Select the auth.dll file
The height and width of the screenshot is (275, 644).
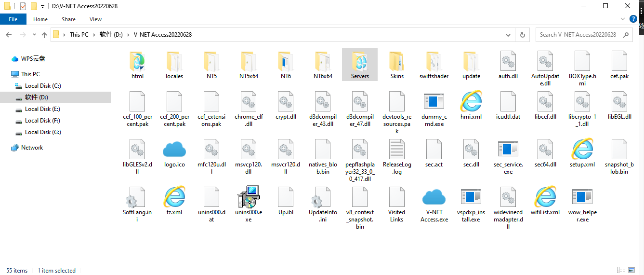point(508,65)
